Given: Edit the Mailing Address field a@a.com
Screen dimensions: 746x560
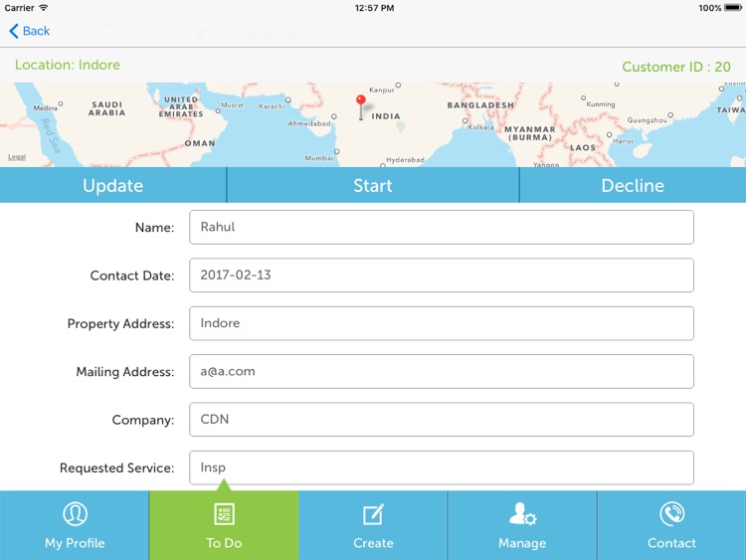Looking at the screenshot, I should coord(442,371).
